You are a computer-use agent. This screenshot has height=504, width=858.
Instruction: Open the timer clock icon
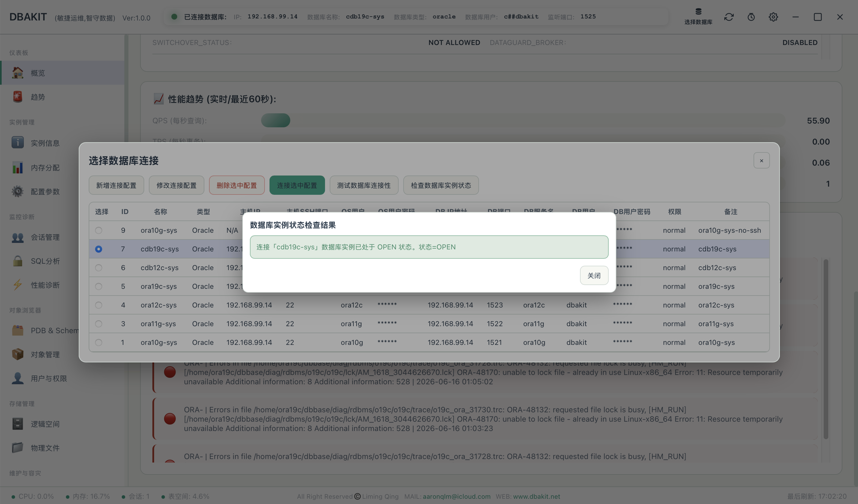click(751, 17)
